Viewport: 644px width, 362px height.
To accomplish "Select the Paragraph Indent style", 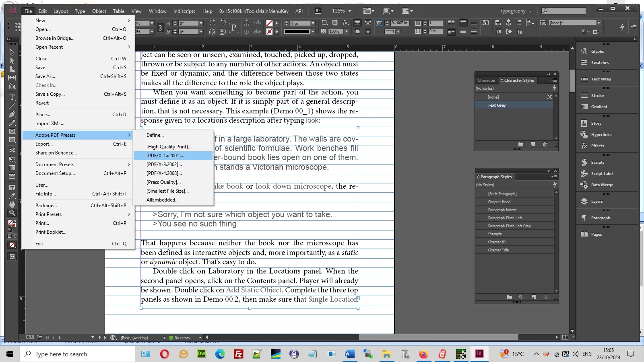I will tap(514, 210).
